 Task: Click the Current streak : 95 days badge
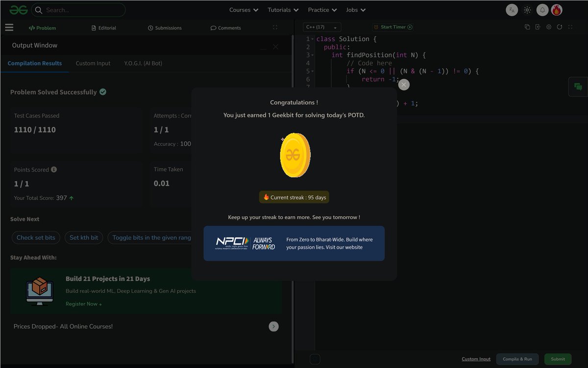click(294, 197)
